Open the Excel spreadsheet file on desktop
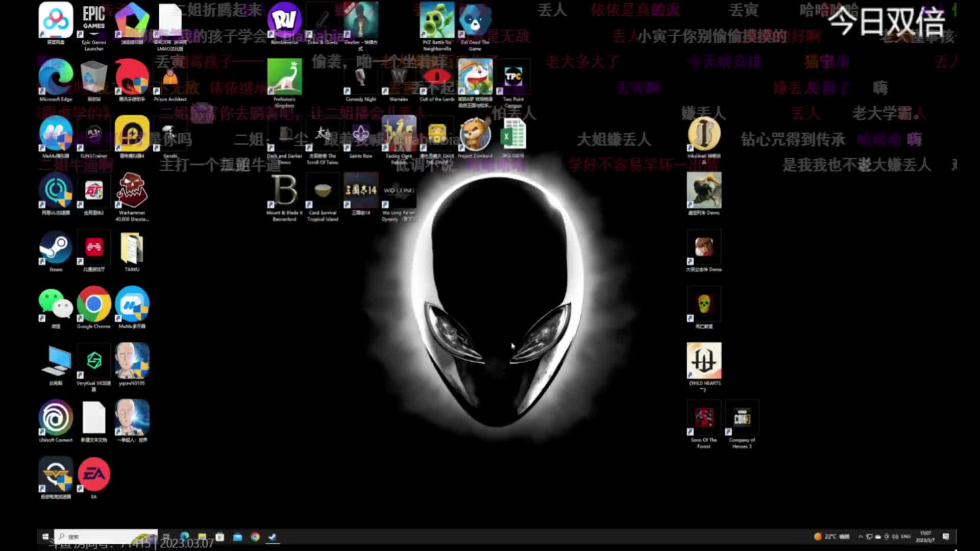The width and height of the screenshot is (980, 551). point(513,138)
